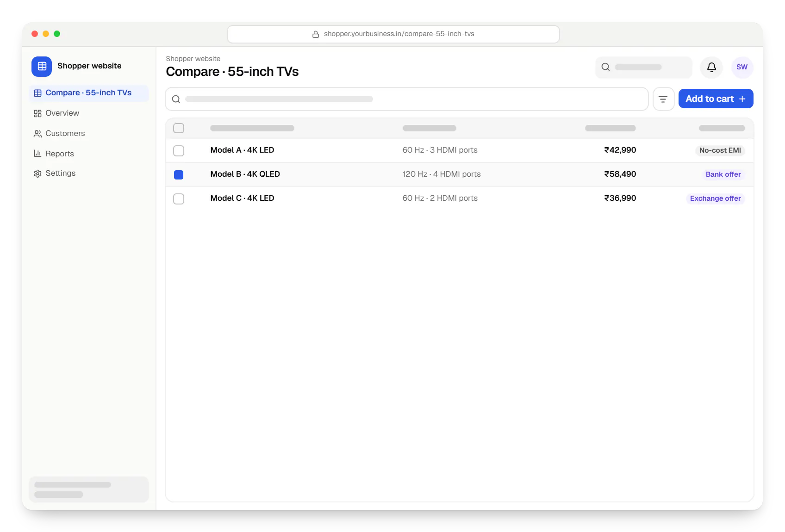Check the Model A row checkbox
This screenshot has width=785, height=532.
[x=179, y=151]
